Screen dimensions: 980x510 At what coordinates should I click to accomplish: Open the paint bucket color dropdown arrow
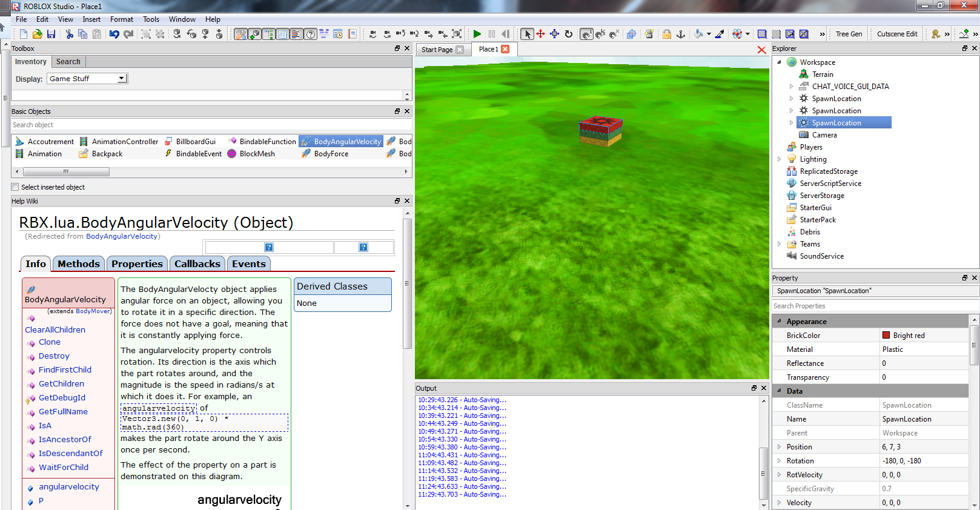709,35
